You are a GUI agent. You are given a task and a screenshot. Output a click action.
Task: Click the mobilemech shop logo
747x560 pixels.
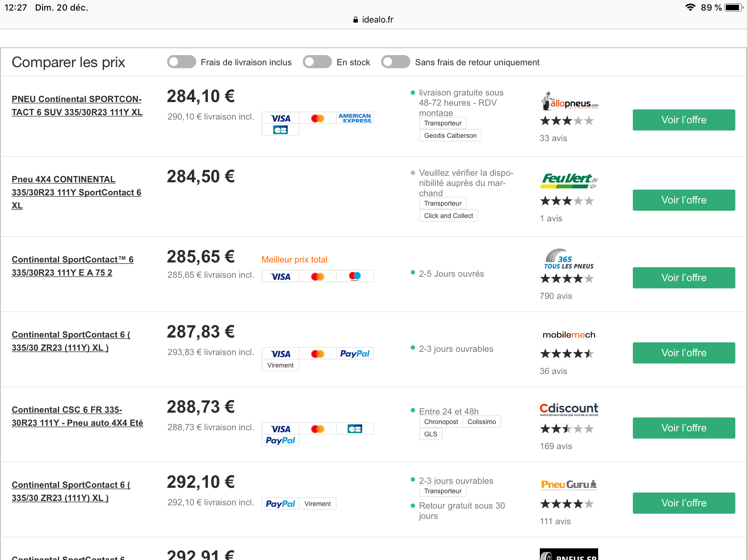[569, 335]
